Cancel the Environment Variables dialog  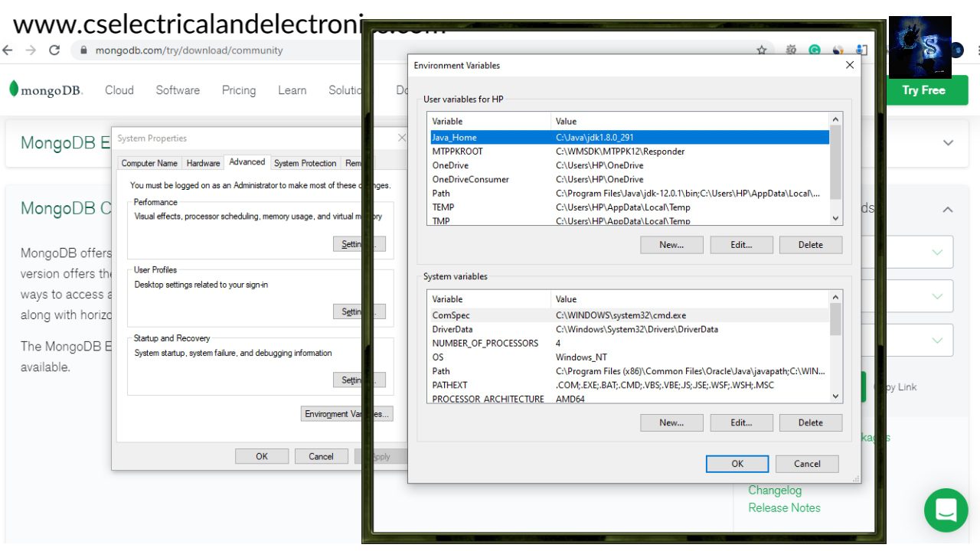pos(807,464)
